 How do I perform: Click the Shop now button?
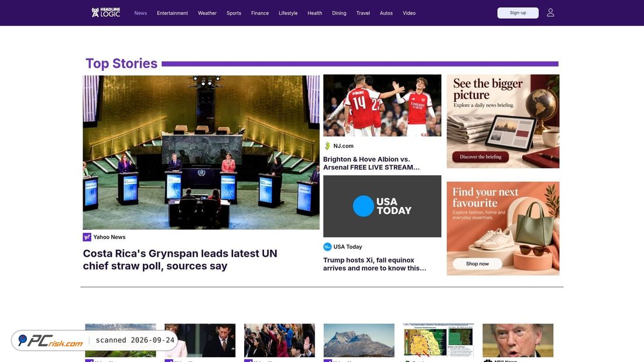[x=477, y=264]
